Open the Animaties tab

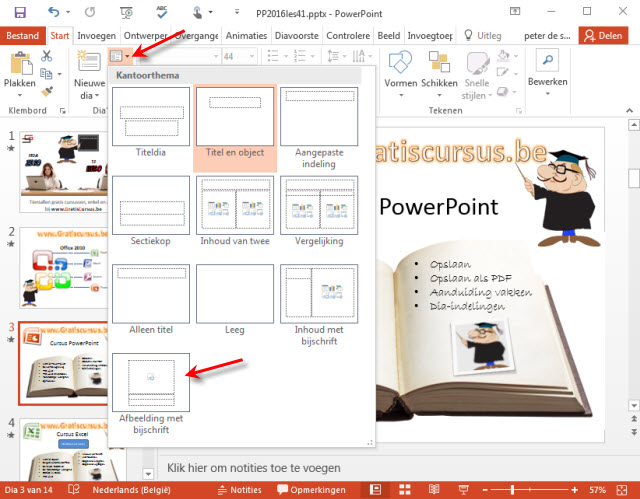[x=246, y=35]
